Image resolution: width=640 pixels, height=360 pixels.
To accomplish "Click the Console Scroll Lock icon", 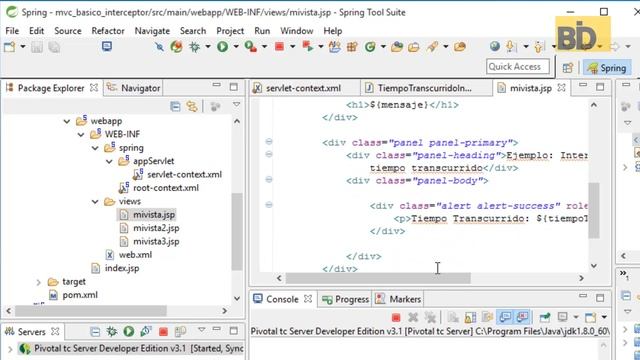I will (x=470, y=317).
